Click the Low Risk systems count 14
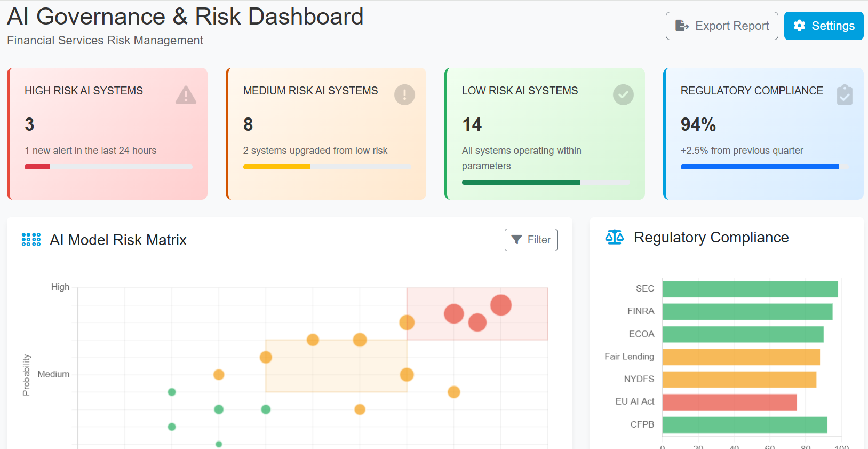Viewport: 868px width, 449px height. [472, 124]
